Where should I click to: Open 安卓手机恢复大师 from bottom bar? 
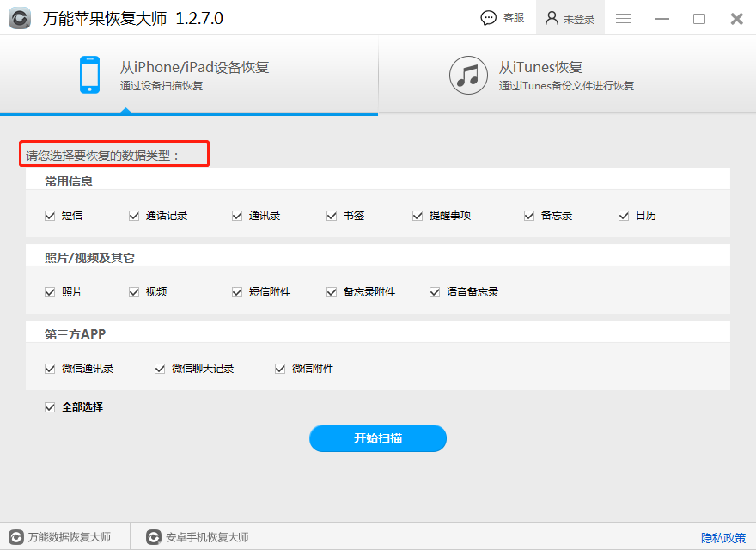point(198,537)
